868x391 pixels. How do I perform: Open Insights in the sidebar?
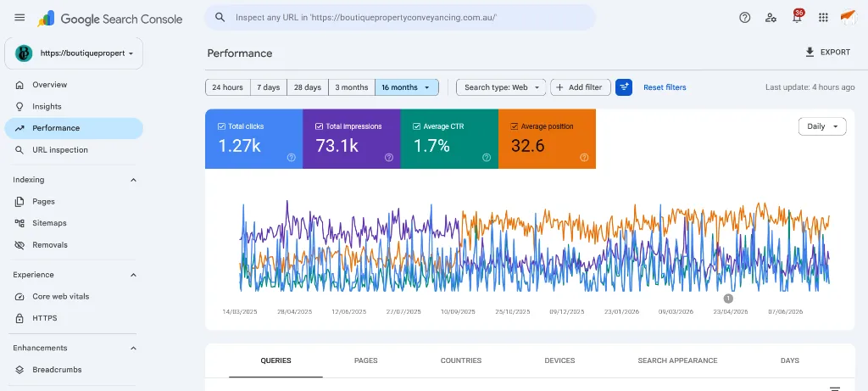(74, 106)
